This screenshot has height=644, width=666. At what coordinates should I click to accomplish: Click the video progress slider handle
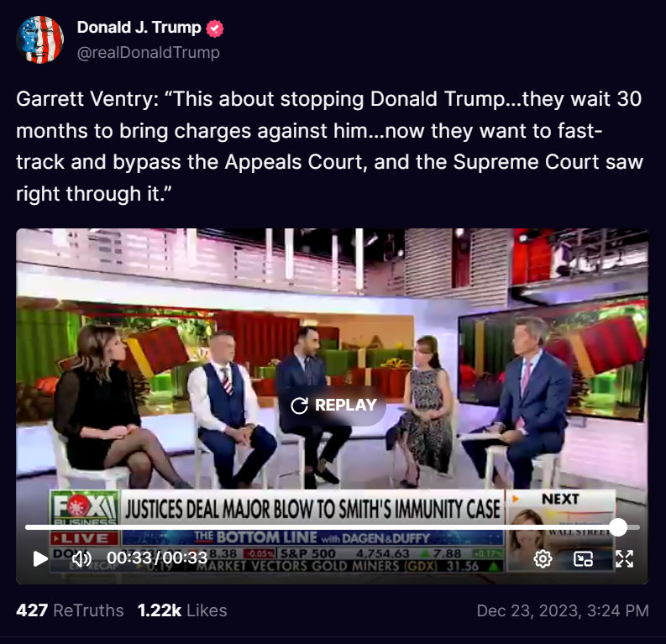click(618, 527)
